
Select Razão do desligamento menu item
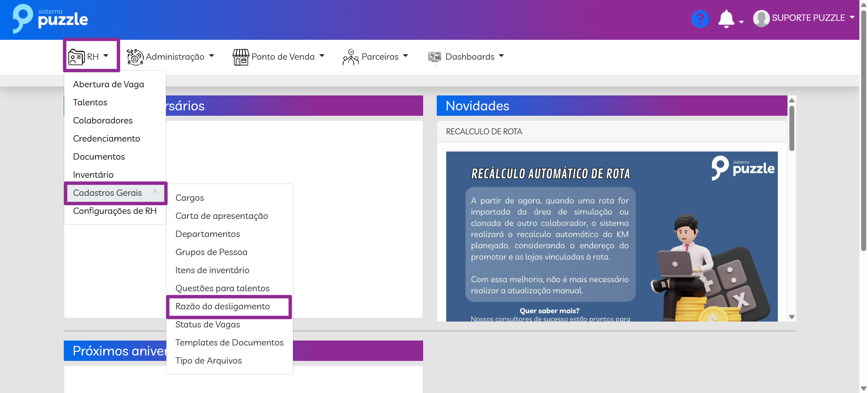tap(222, 307)
